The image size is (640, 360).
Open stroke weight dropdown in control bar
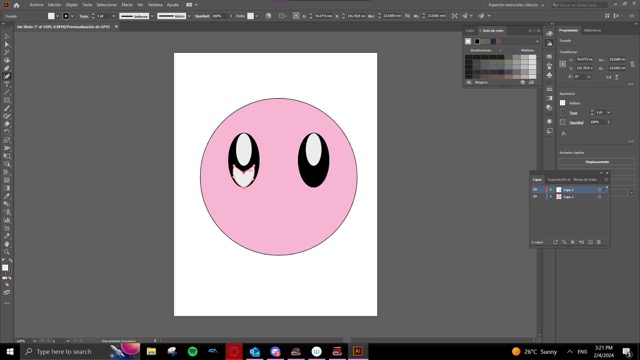click(113, 16)
